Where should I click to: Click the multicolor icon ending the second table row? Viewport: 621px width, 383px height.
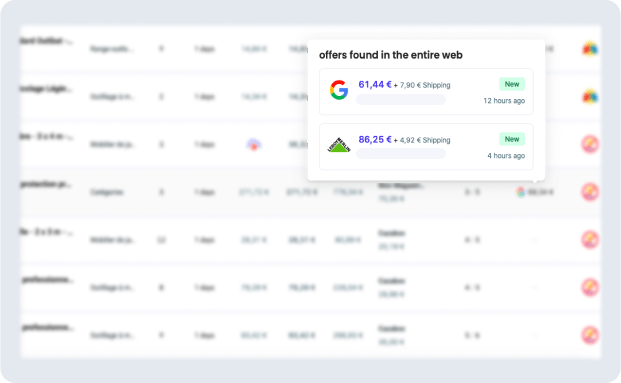[590, 97]
